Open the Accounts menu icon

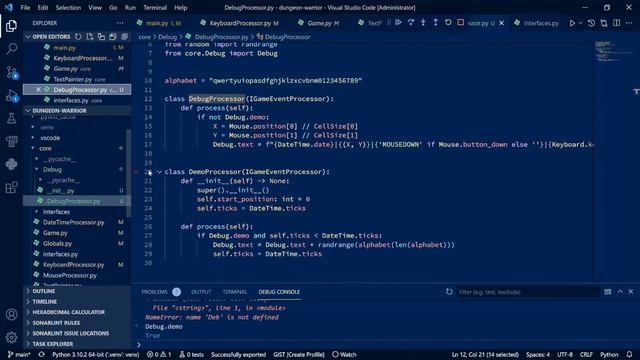[11, 315]
